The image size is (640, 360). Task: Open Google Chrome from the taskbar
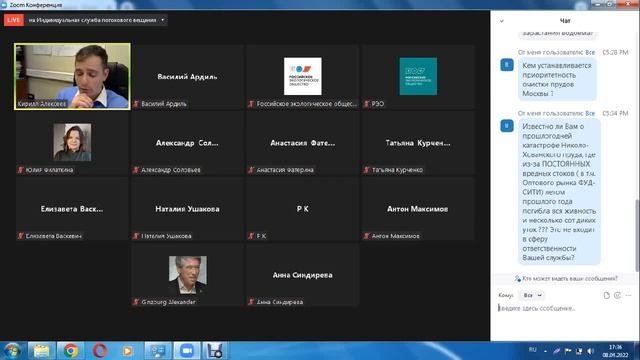coord(71,351)
